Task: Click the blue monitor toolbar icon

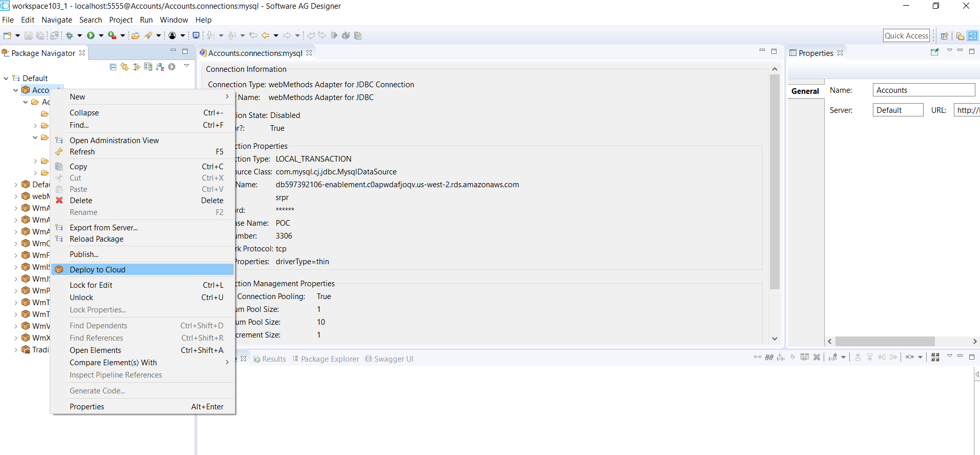Action: pos(196,35)
